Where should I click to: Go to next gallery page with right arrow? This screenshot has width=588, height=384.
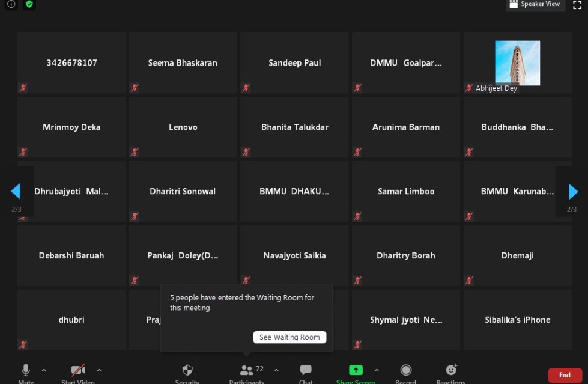pos(573,192)
